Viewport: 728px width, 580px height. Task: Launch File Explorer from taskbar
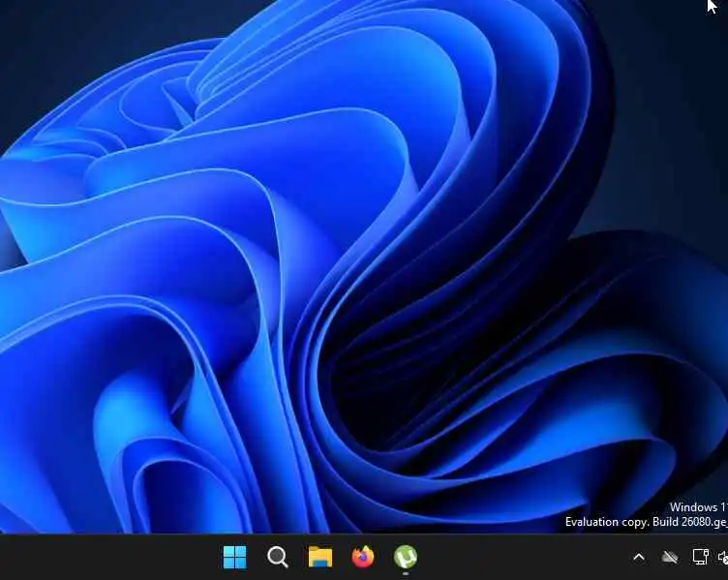pyautogui.click(x=320, y=557)
